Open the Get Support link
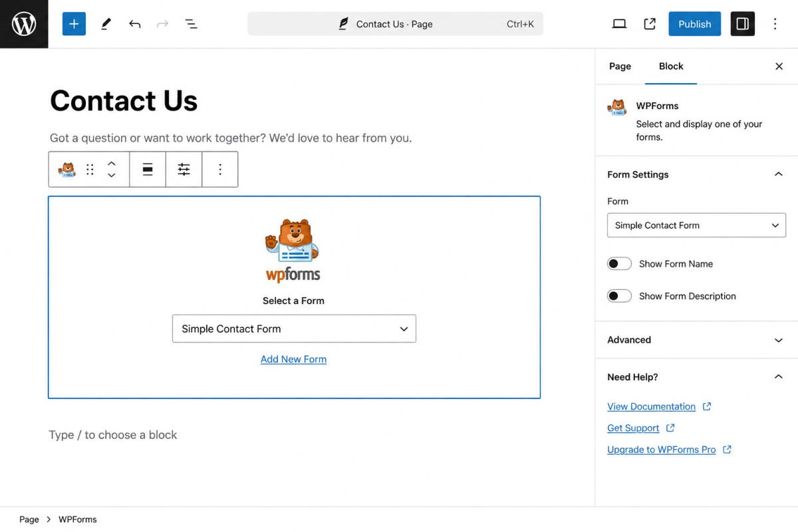The image size is (798, 532). click(x=633, y=428)
